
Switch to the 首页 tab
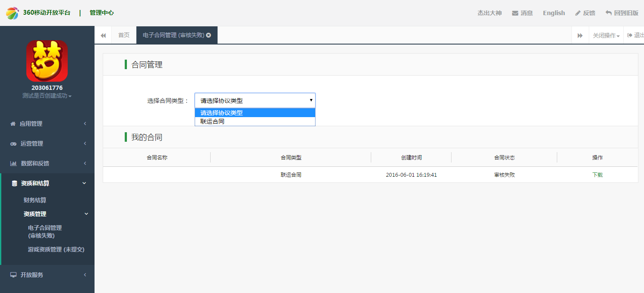click(124, 35)
